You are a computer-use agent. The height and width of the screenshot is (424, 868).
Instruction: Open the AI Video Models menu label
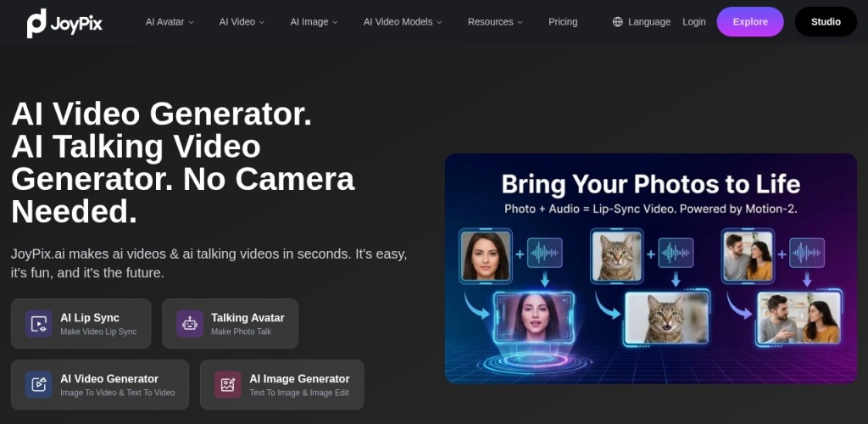coord(398,21)
